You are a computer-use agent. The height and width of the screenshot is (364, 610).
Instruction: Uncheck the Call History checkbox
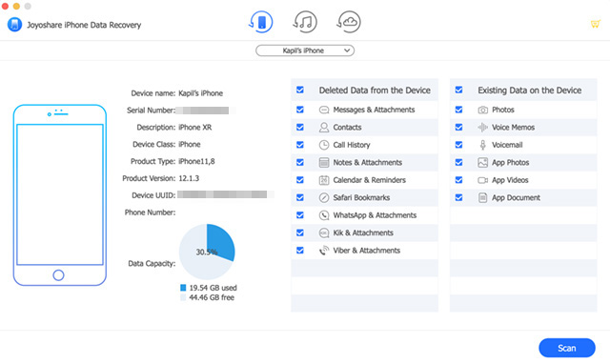(x=300, y=145)
